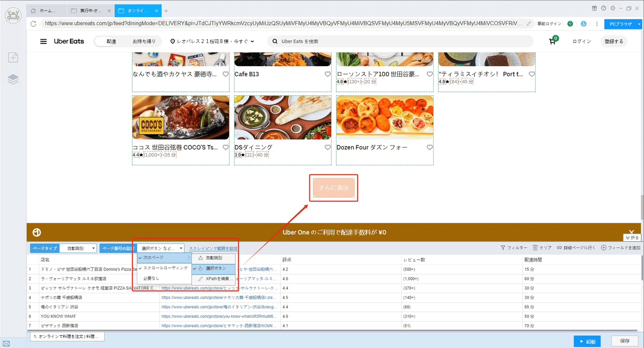Choose XPathを編集 in the submenu

214,279
